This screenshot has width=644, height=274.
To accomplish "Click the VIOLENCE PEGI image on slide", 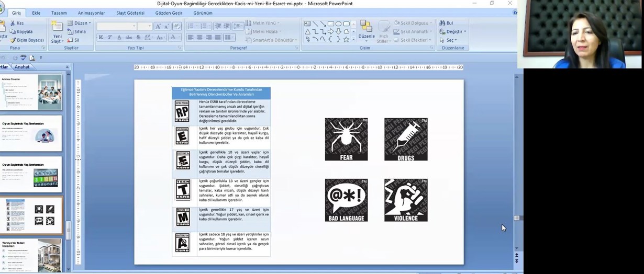I will point(406,200).
